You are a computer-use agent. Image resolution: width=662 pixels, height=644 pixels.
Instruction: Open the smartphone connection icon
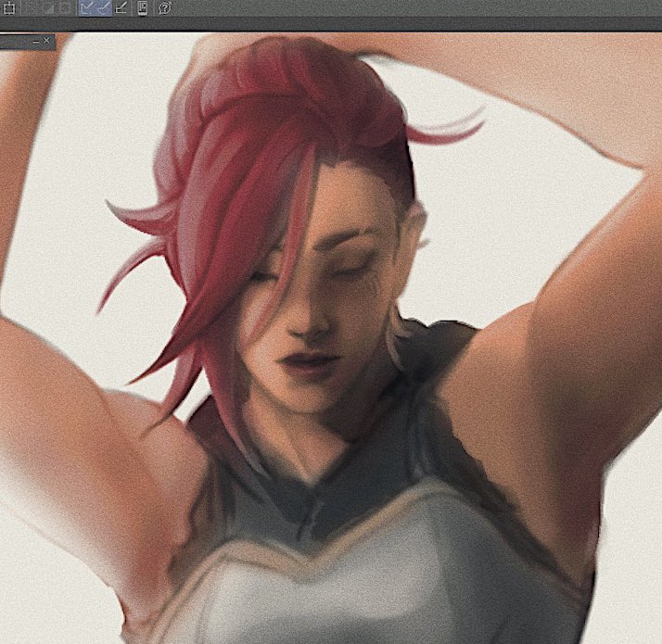pyautogui.click(x=143, y=8)
